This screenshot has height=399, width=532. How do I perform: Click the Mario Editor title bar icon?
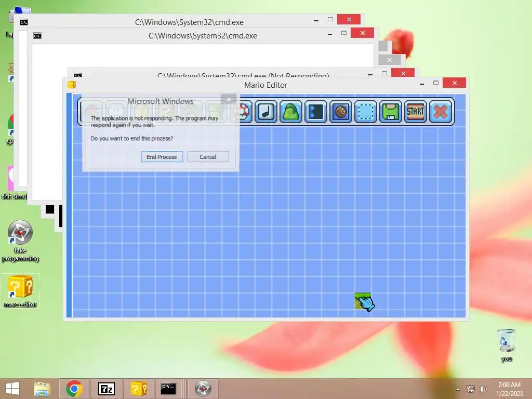[72, 85]
